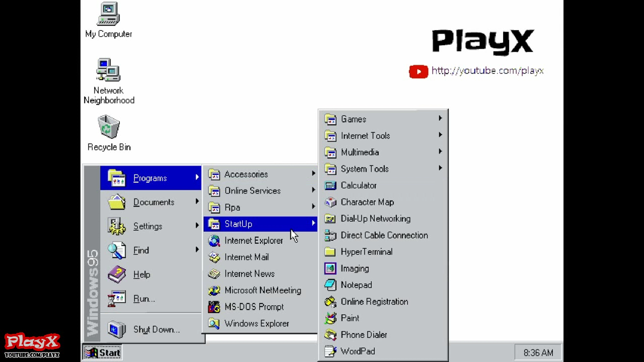This screenshot has height=362, width=644.
Task: Expand the System Tools submenu arrow
Action: tap(440, 168)
